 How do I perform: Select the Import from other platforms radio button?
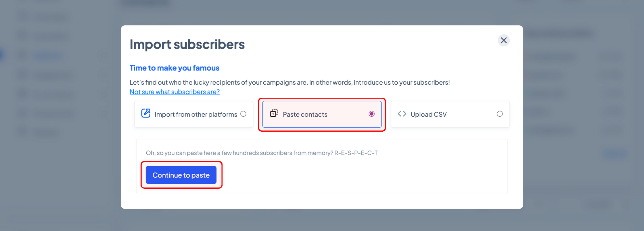pyautogui.click(x=243, y=114)
